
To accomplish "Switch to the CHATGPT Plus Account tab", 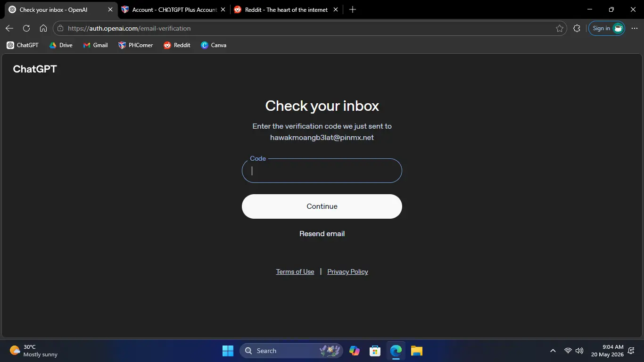I will 174,9.
